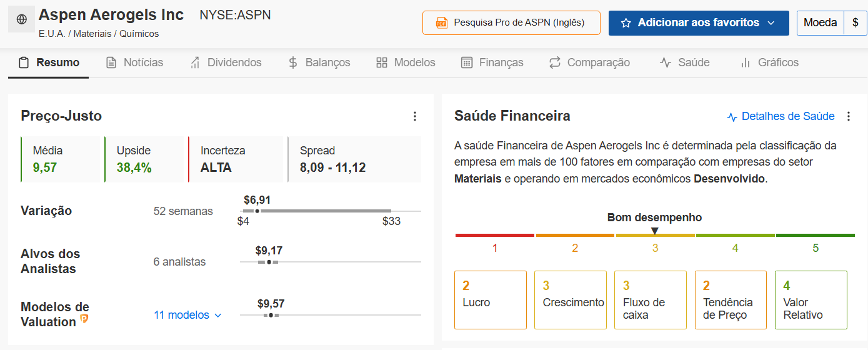Click the globe icon beside Aspen Aerogels
This screenshot has width=868, height=350.
click(22, 19)
